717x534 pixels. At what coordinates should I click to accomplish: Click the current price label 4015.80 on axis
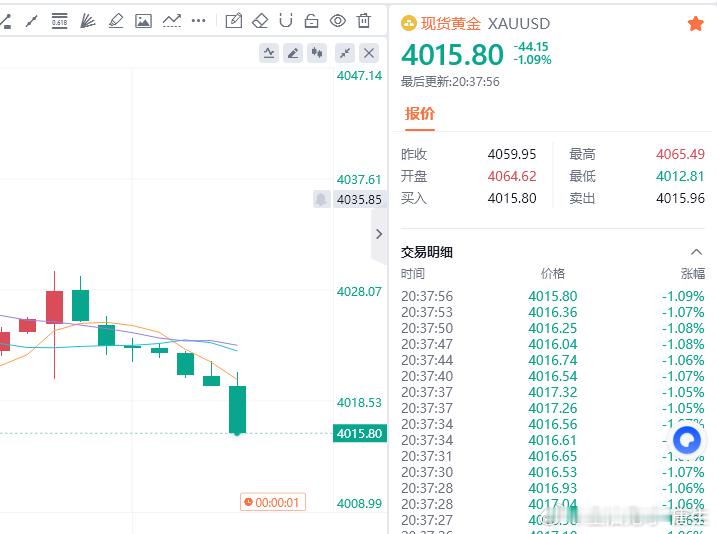(x=359, y=433)
